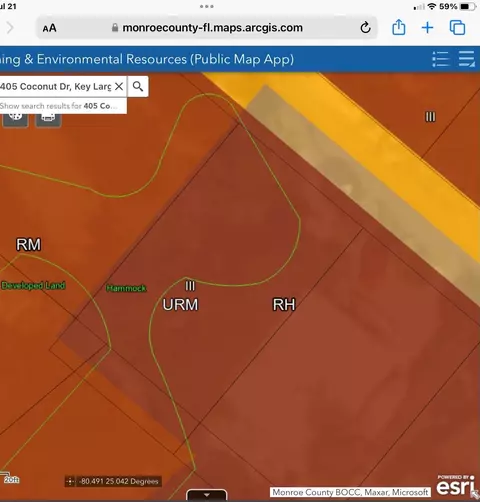The height and width of the screenshot is (502, 480).
Task: Click the URM zoning label
Action: pyautogui.click(x=180, y=305)
